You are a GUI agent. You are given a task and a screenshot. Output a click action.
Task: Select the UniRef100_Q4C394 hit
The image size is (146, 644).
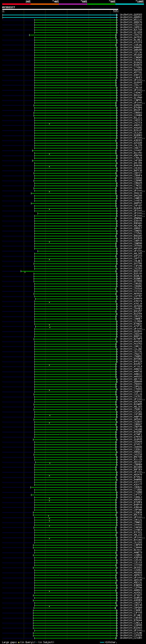(x=131, y=163)
